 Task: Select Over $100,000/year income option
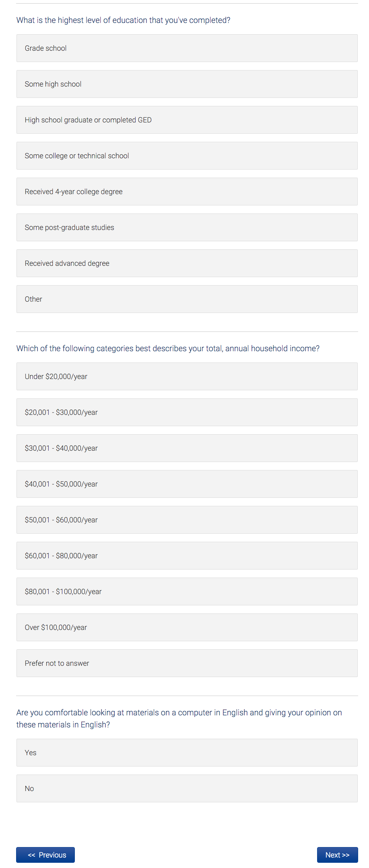point(187,628)
